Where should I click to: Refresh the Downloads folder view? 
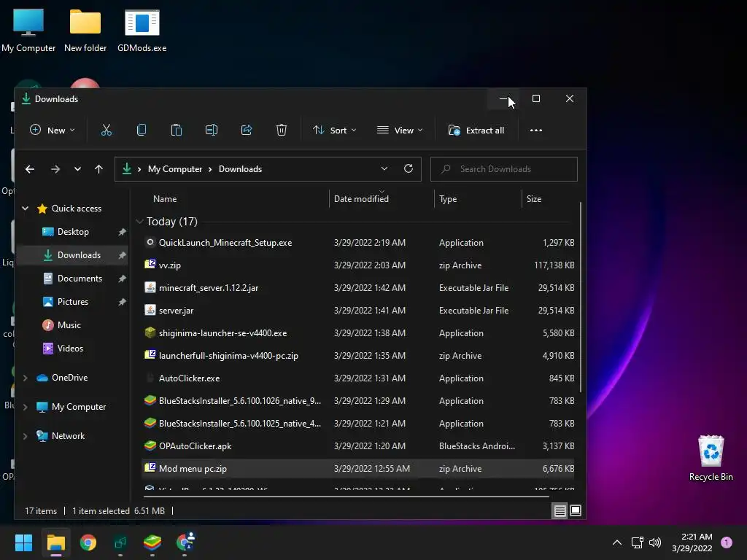click(x=409, y=168)
